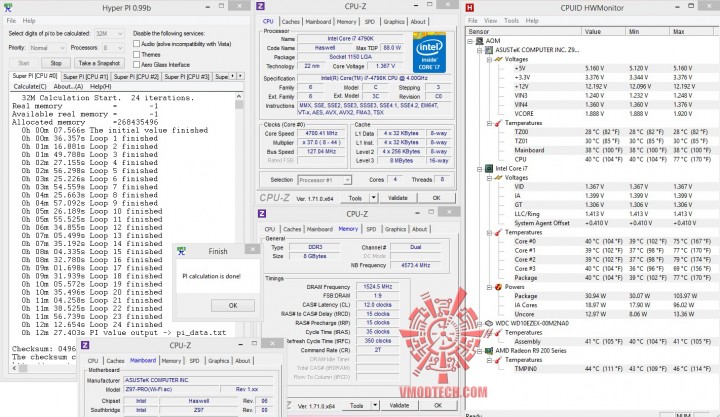Click the CPU-Z icon in Memory window title
The height and width of the screenshot is (417, 720).
[x=262, y=214]
